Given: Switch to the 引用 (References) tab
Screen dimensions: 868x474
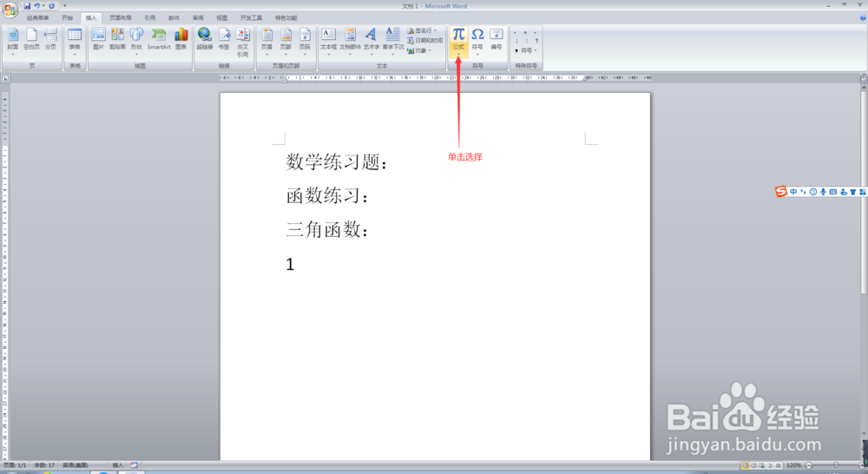Looking at the screenshot, I should [149, 17].
